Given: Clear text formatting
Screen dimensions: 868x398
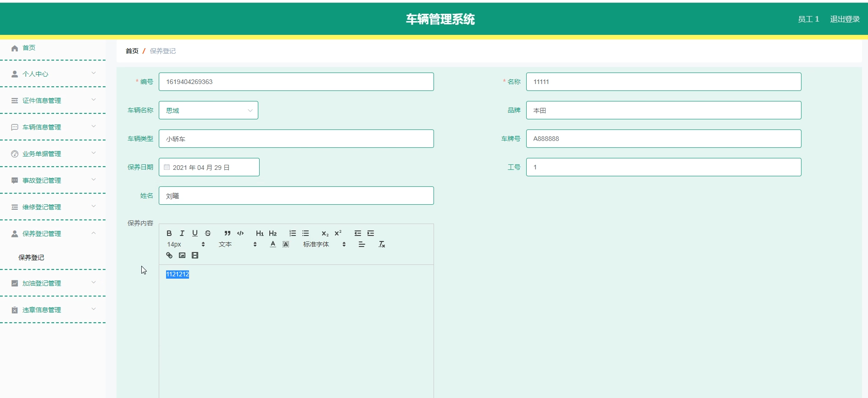Looking at the screenshot, I should point(382,244).
